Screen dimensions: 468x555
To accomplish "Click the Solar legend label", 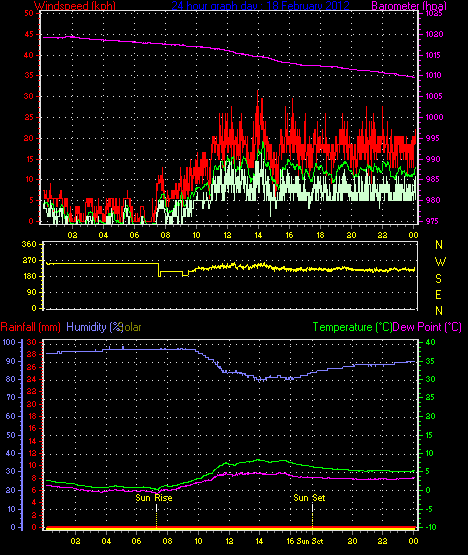I will point(130,327).
